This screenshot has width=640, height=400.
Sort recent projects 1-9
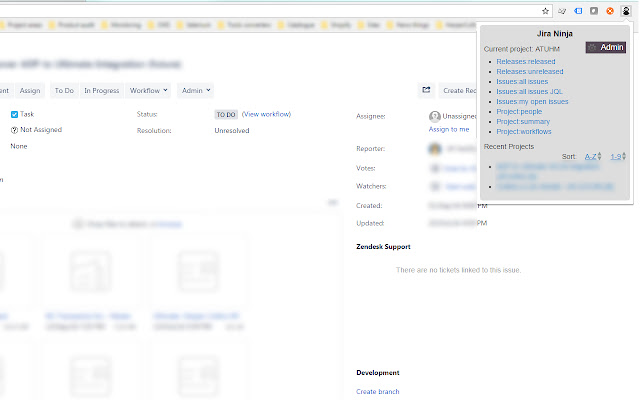pyautogui.click(x=618, y=156)
